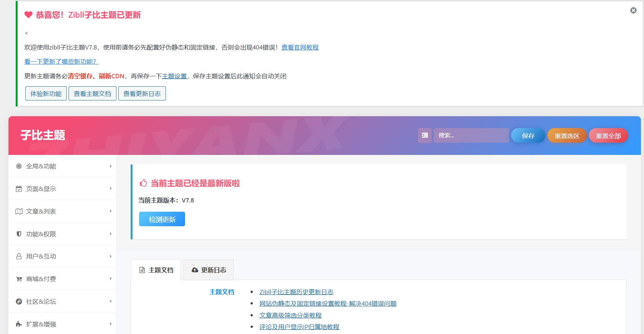Click the 用户&互动 user icon
Viewport: 644px width, 334px height.
tap(19, 256)
